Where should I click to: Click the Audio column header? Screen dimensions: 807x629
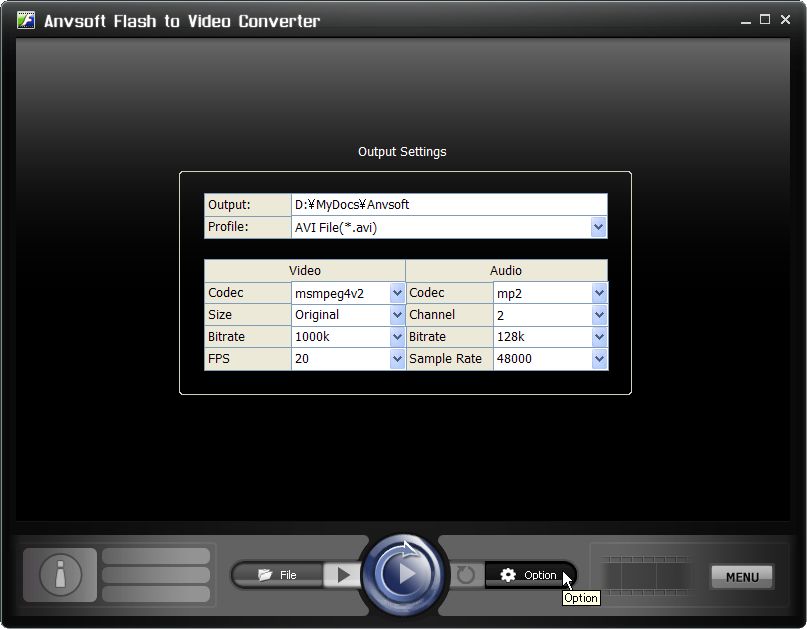coord(506,270)
